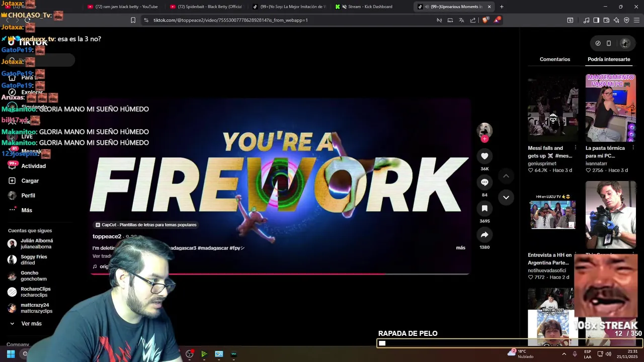Click the TikTok coin icon in top pill
This screenshot has width=644, height=362.
(598, 43)
